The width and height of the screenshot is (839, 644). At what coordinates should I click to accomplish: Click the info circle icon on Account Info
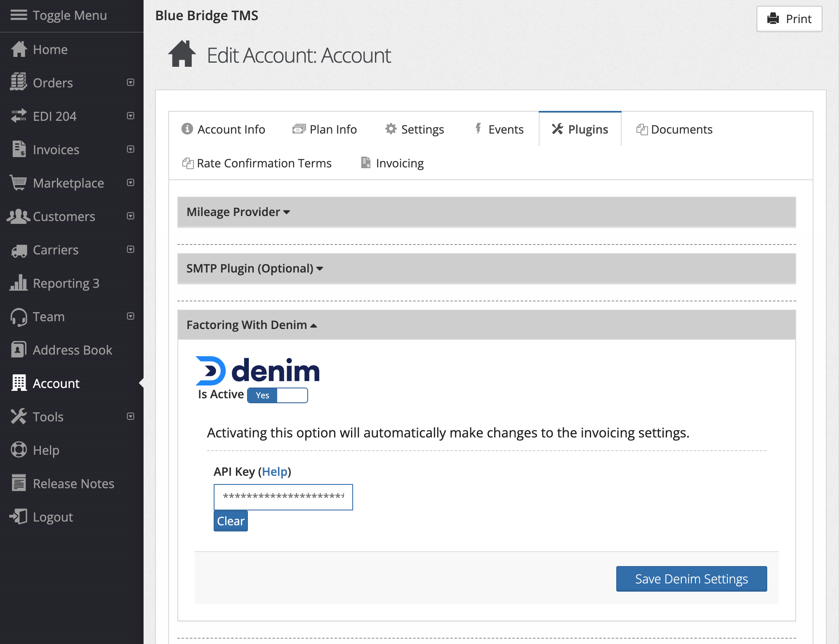click(x=187, y=129)
